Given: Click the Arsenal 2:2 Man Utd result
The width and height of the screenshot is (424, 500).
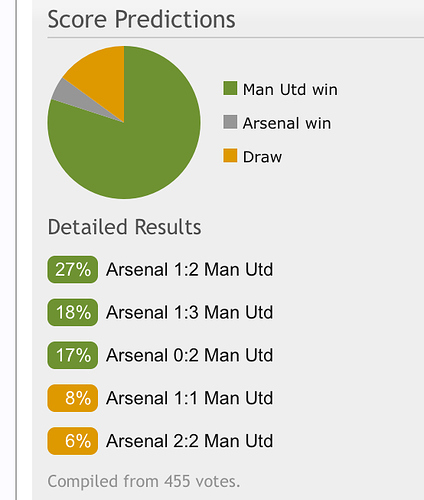Looking at the screenshot, I should [x=190, y=441].
